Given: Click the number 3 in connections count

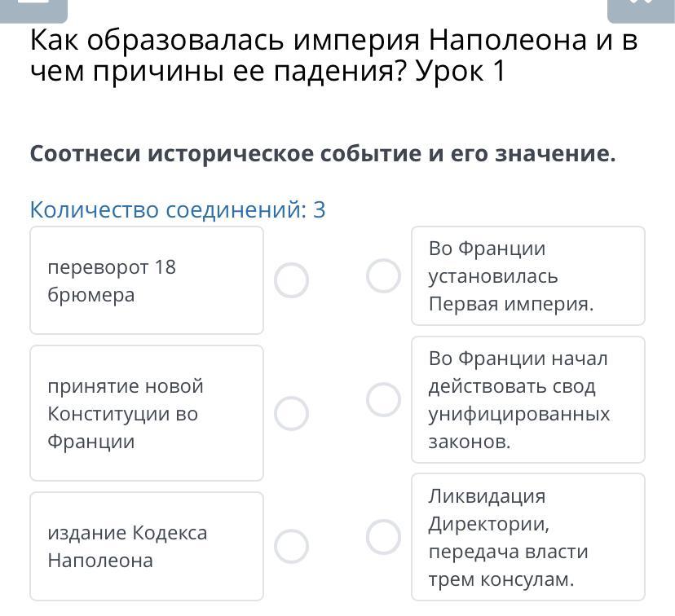Looking at the screenshot, I should click(319, 210).
